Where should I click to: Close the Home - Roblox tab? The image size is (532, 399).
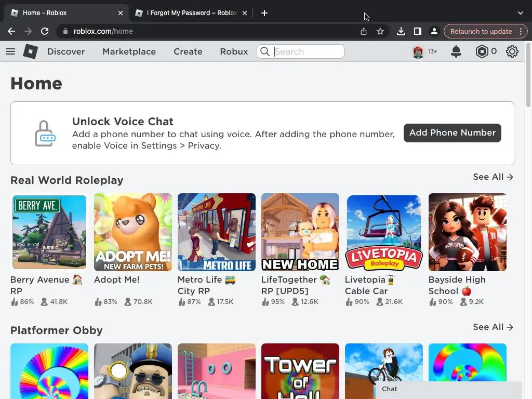[121, 13]
